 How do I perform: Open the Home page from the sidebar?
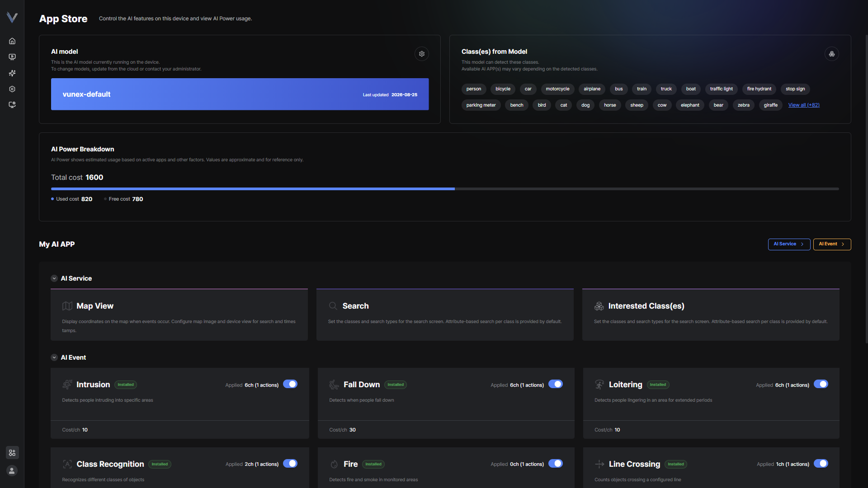pyautogui.click(x=12, y=41)
